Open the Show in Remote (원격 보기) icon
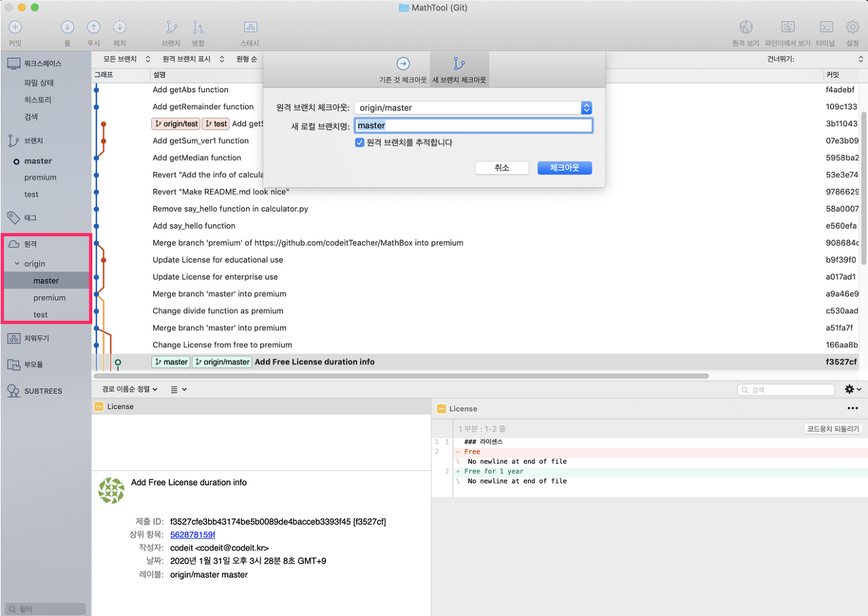The height and width of the screenshot is (616, 868). [746, 27]
